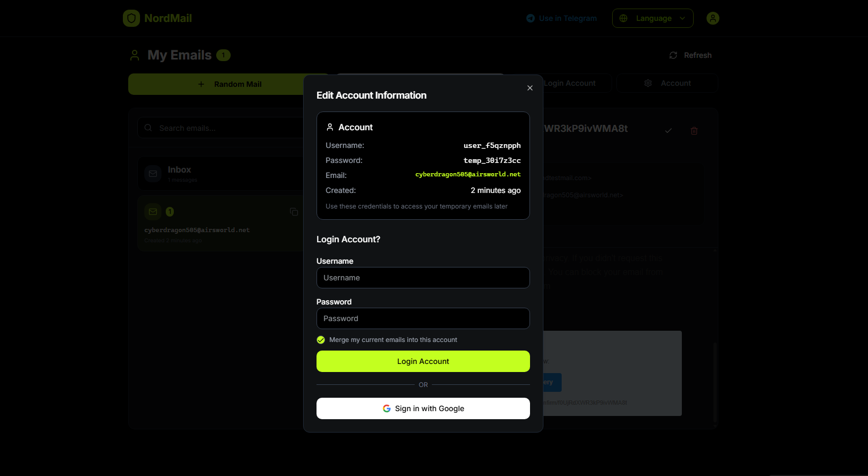Screen dimensions: 868x476
Task: Click the Google logo in sign-in button
Action: click(387, 408)
